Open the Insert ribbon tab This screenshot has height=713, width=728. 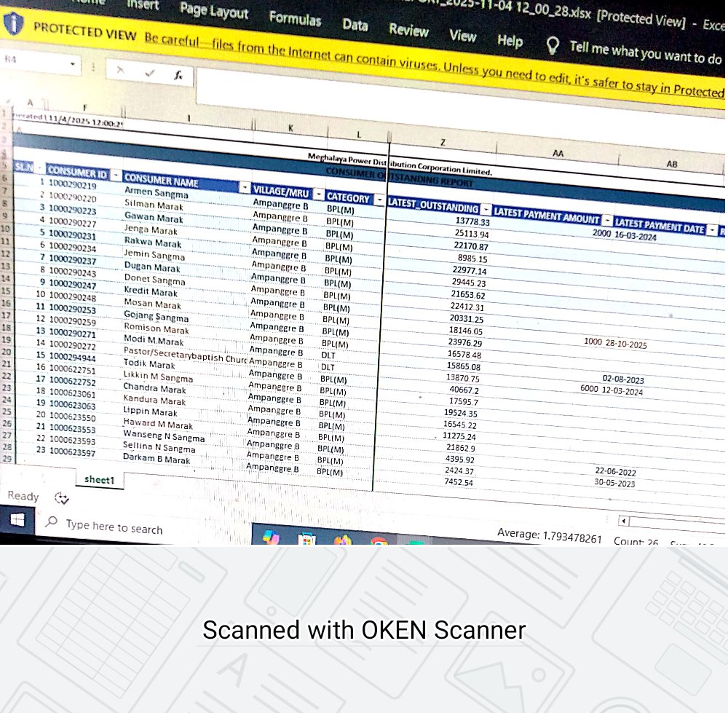click(x=143, y=4)
